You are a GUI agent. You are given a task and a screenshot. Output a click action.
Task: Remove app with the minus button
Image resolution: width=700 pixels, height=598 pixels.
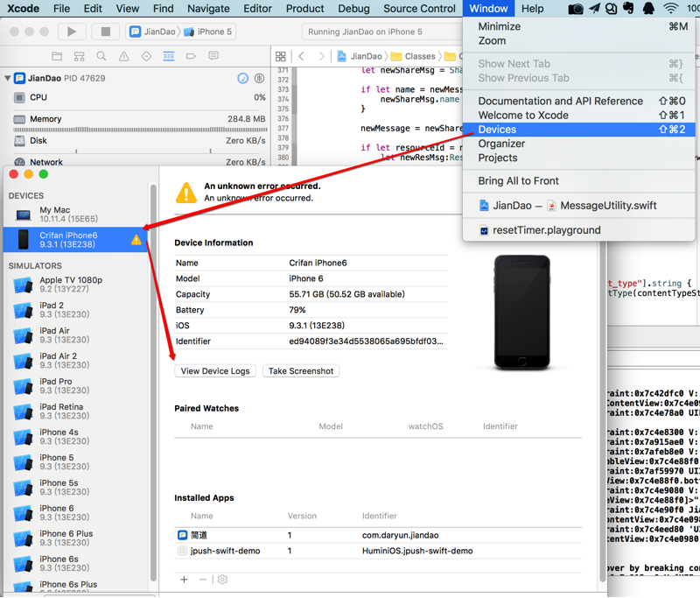pos(203,580)
